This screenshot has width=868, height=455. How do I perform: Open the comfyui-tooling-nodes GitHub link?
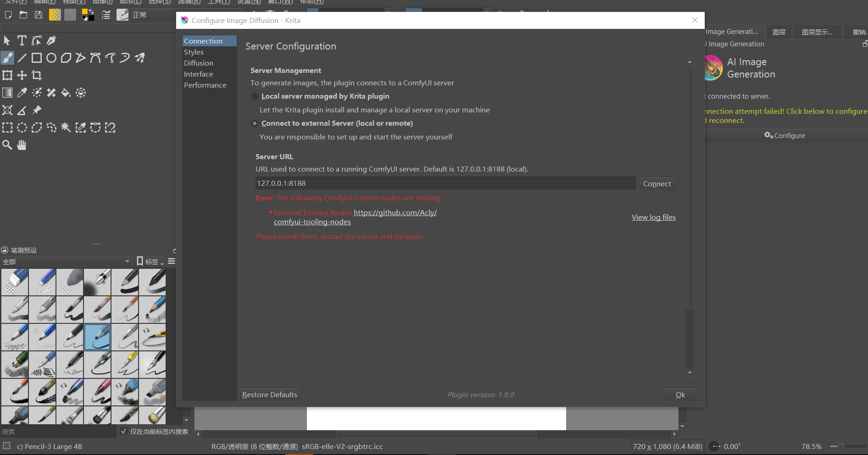click(355, 217)
